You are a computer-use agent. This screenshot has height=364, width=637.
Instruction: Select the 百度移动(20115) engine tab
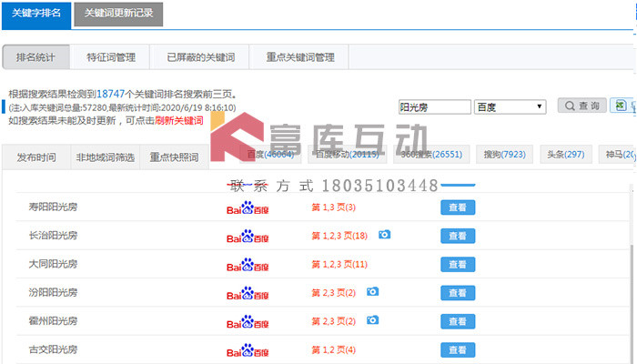(348, 155)
